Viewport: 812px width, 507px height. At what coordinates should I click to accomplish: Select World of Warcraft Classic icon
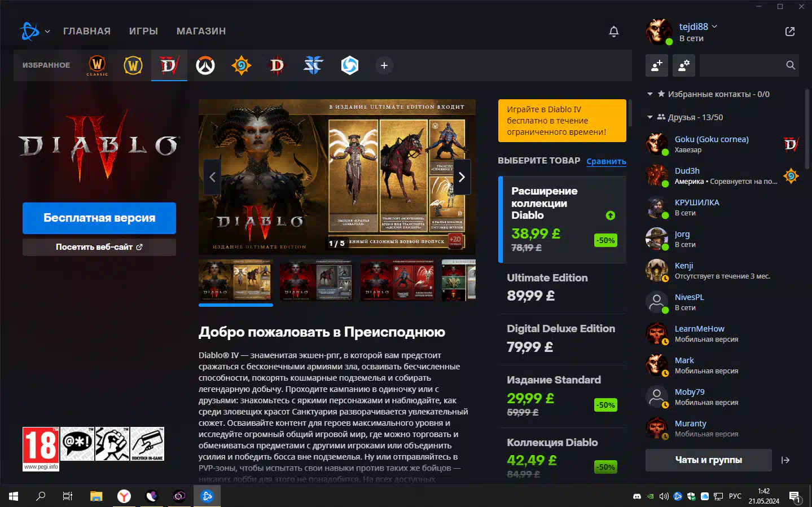[x=97, y=65]
